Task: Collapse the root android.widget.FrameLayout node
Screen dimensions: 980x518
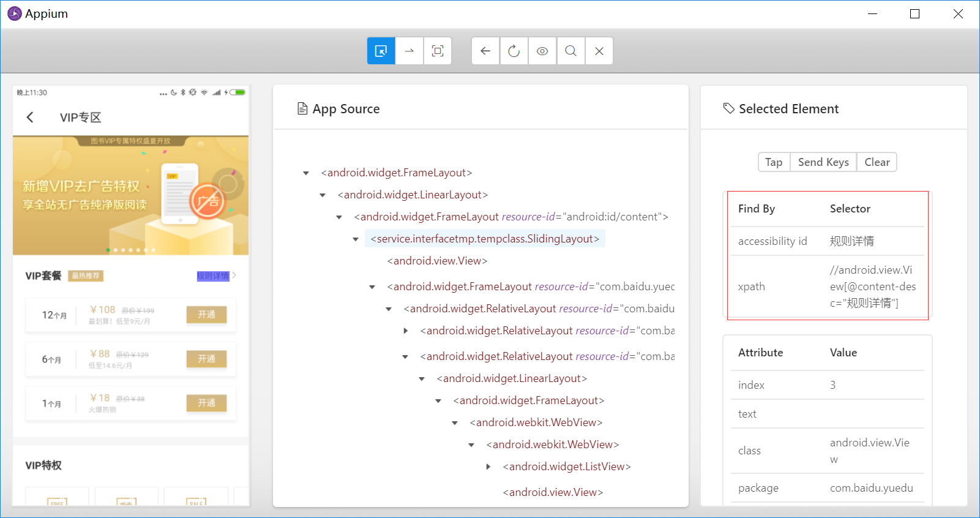Action: click(x=306, y=173)
